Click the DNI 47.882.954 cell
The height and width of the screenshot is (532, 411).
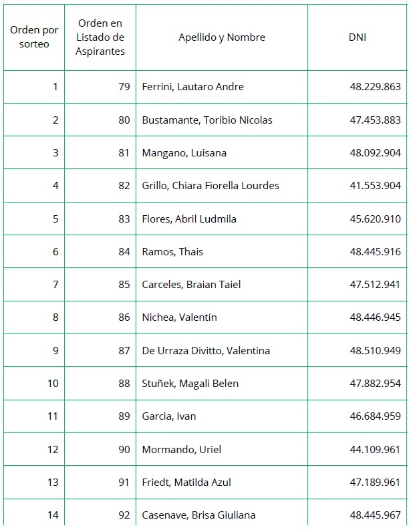pos(374,384)
